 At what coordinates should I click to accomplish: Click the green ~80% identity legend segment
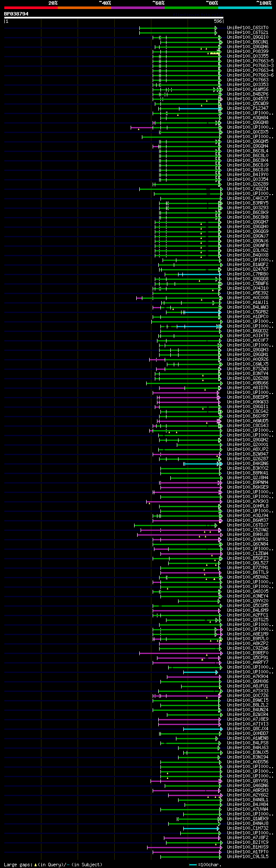click(191, 8)
